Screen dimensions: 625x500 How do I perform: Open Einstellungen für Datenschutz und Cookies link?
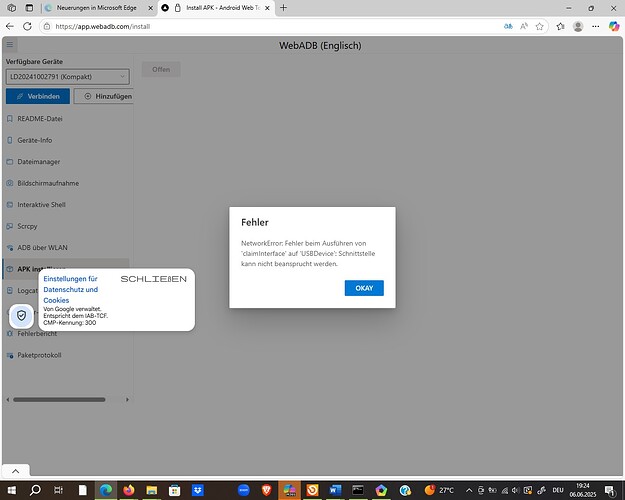tap(71, 289)
